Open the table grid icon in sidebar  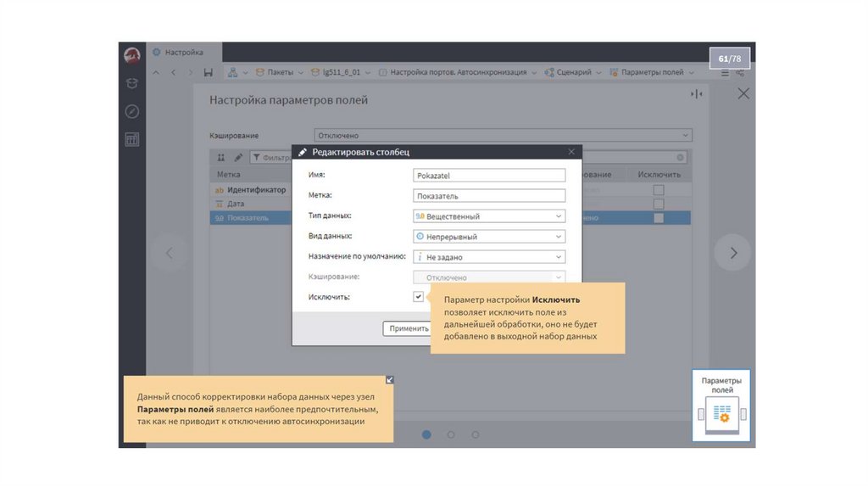point(132,140)
